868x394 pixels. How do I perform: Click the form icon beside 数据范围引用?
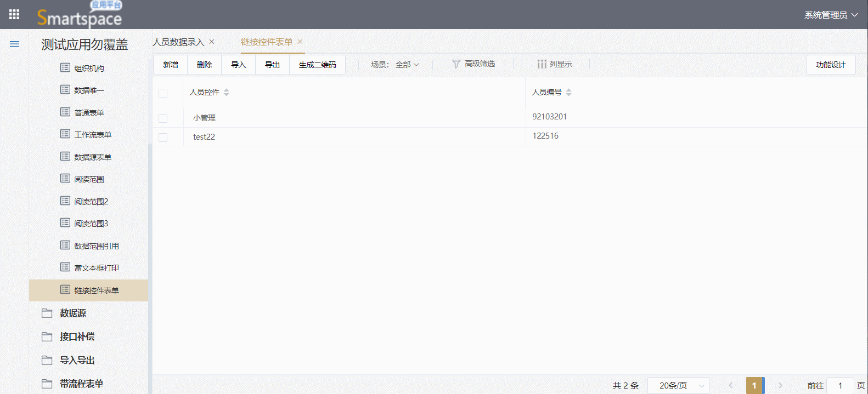[x=65, y=245]
